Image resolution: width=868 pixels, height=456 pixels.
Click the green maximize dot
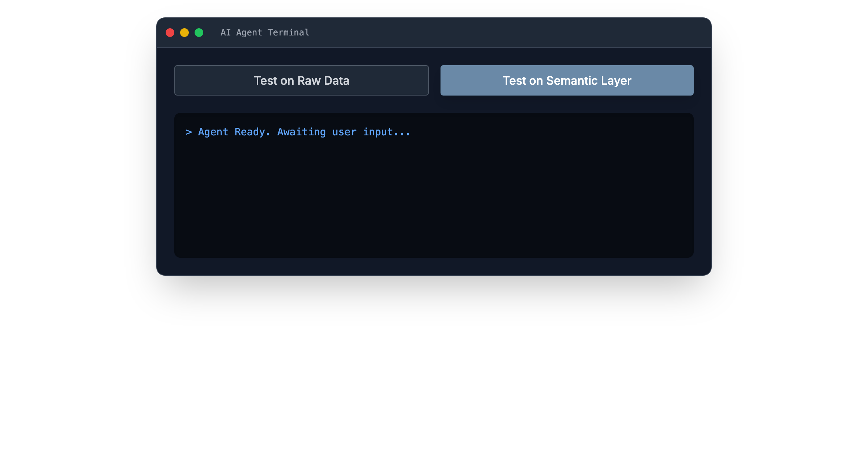tap(199, 33)
